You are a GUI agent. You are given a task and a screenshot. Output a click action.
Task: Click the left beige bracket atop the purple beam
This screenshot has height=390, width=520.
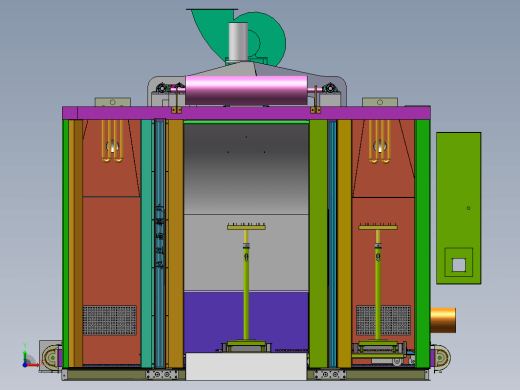113,102
